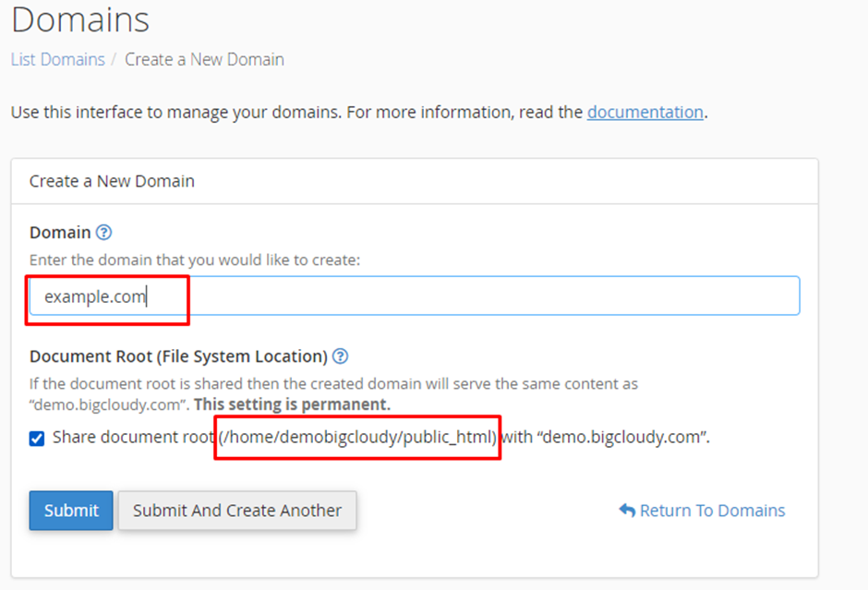Click the Document Root (File System Location) label
This screenshot has height=590, width=868.
click(x=178, y=356)
